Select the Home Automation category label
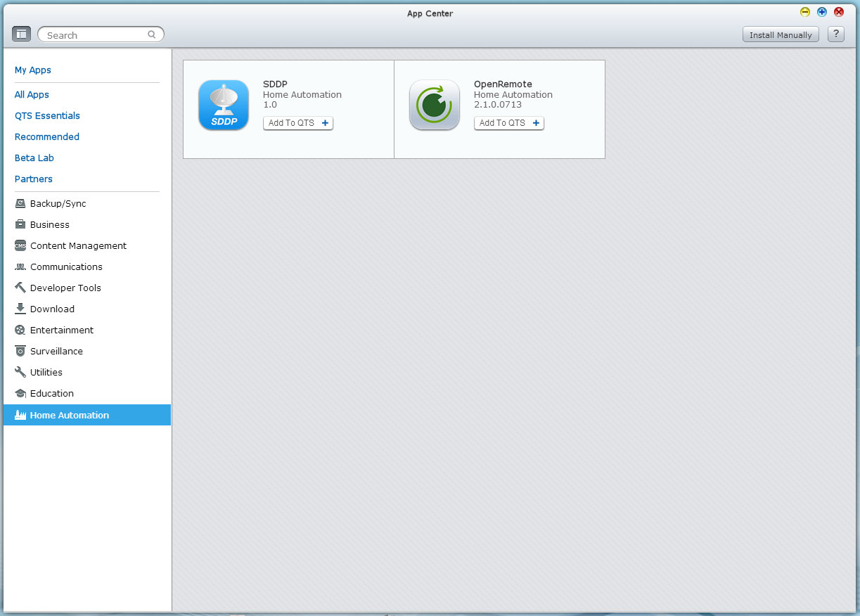The width and height of the screenshot is (860, 616). coord(70,415)
